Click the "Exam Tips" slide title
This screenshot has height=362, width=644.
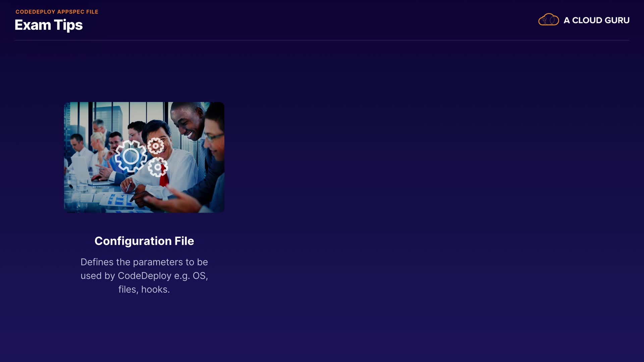click(49, 25)
